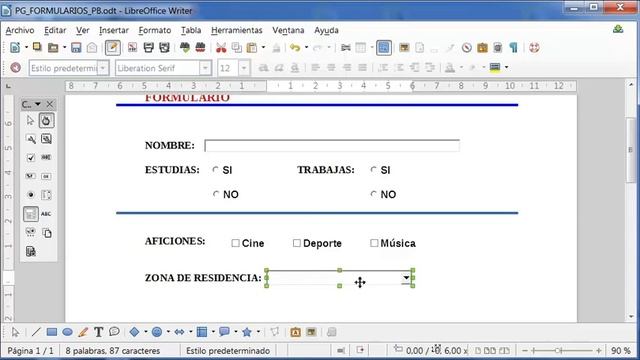The width and height of the screenshot is (640, 360).
Task: Save the document with the floppy icon
Action: click(x=76, y=48)
